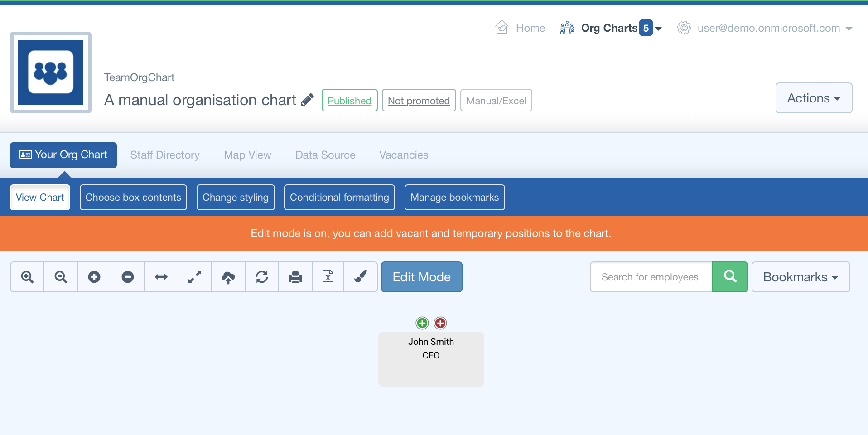Expand the Bookmarks dropdown
Viewport: 868px width, 435px height.
(x=800, y=277)
